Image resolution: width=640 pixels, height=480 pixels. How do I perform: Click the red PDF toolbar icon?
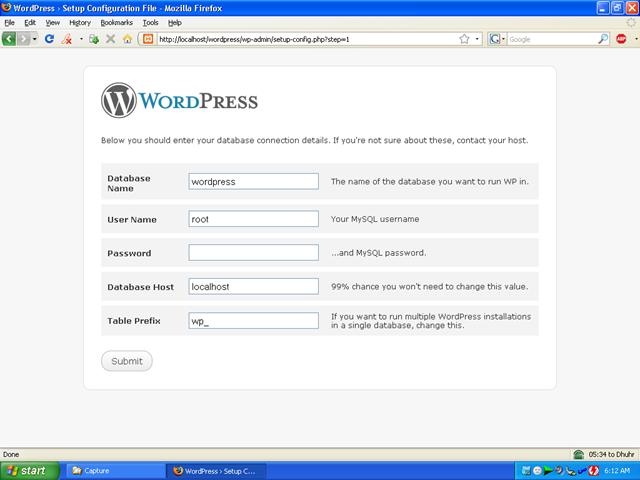pos(67,39)
